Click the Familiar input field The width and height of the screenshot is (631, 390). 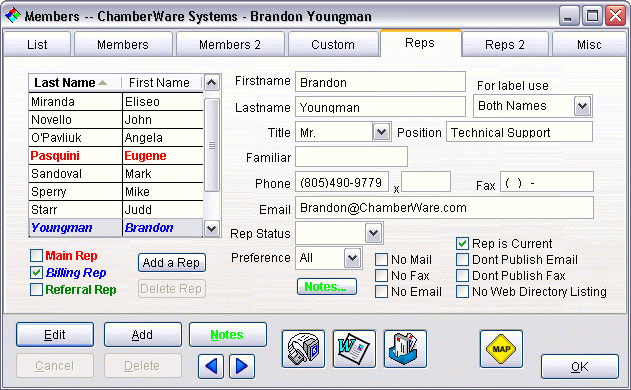[x=351, y=157]
